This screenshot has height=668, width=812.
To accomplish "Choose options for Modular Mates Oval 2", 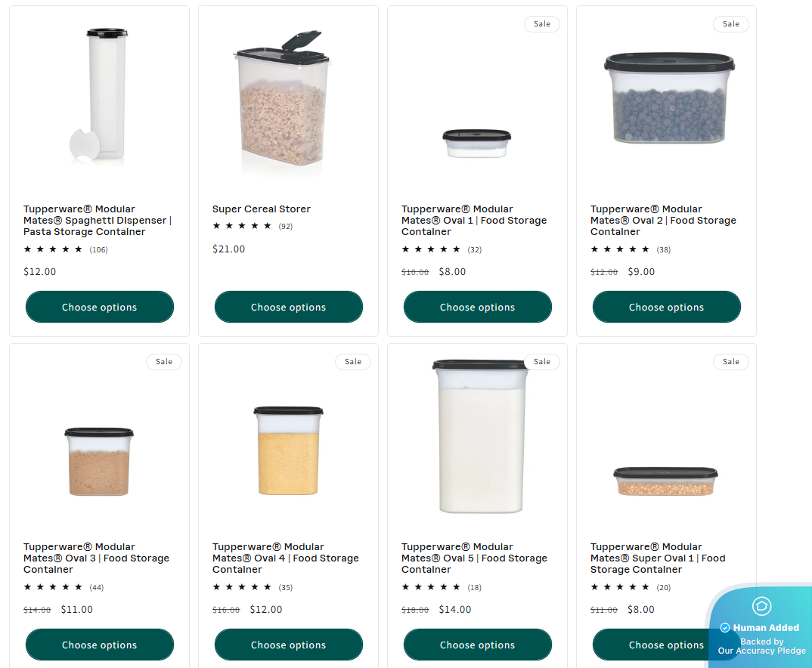I will pyautogui.click(x=666, y=308).
